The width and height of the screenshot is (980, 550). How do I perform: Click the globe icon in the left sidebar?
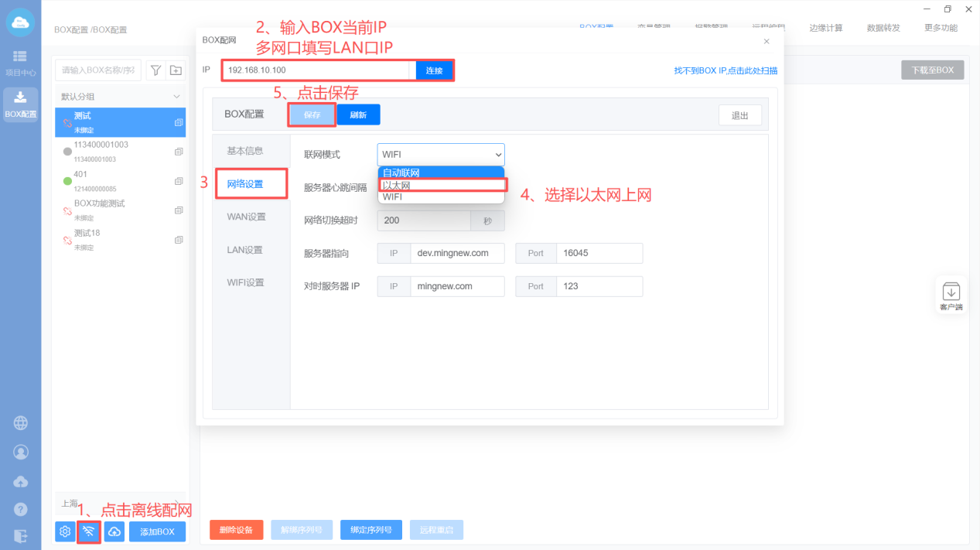point(21,423)
